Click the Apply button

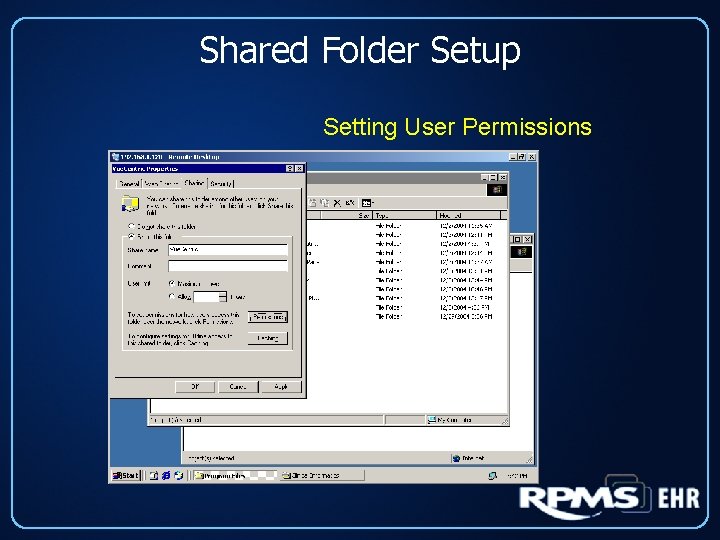(281, 387)
